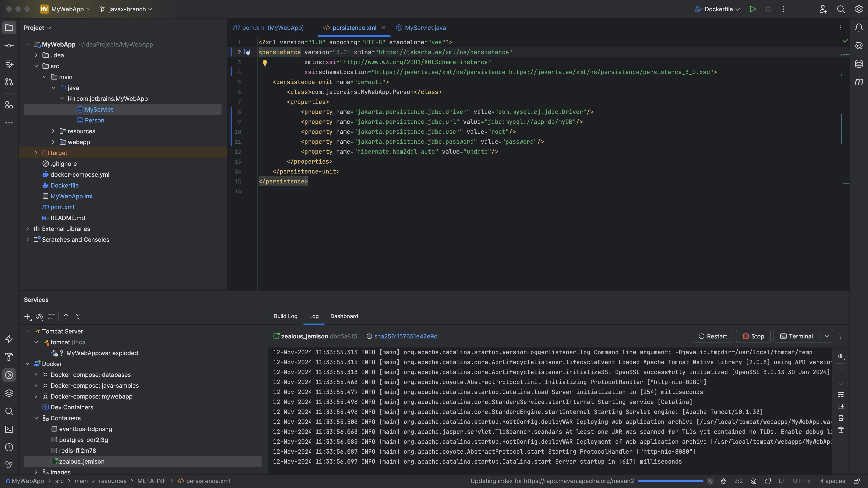
Task: Start debugging with the bug icon
Action: 768,9
